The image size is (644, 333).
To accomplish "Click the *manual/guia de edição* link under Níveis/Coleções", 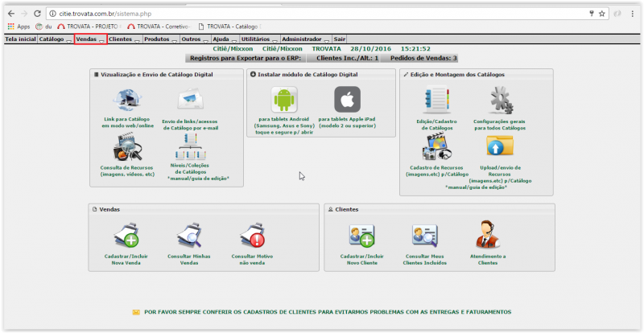I will (198, 179).
